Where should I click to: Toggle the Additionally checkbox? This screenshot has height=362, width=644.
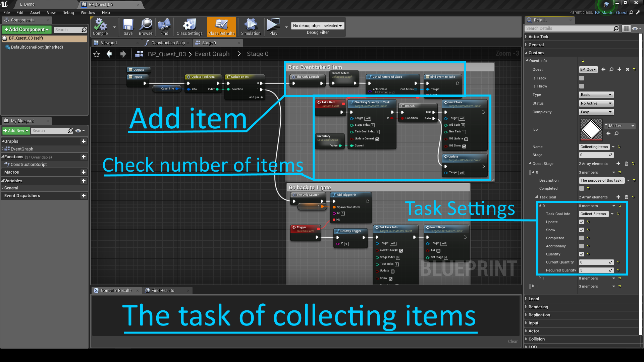[582, 246]
